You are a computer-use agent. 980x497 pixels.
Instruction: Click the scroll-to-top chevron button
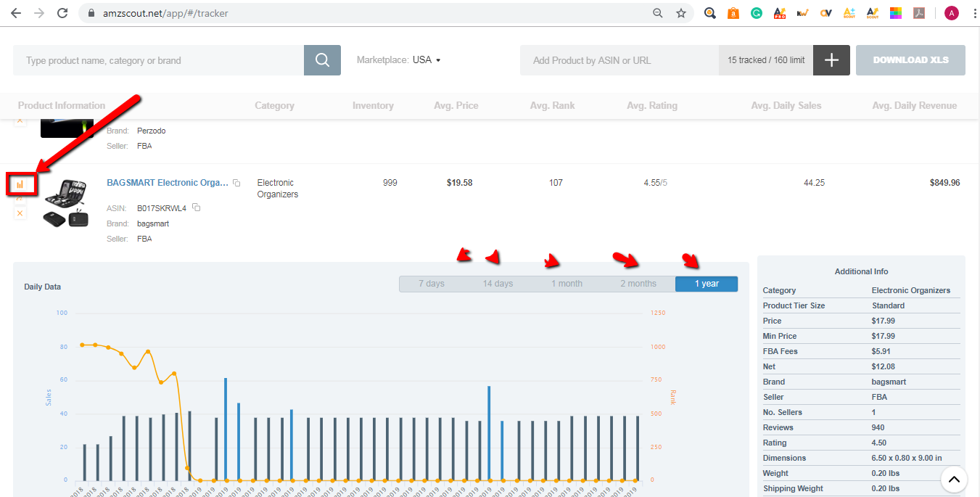(x=955, y=479)
